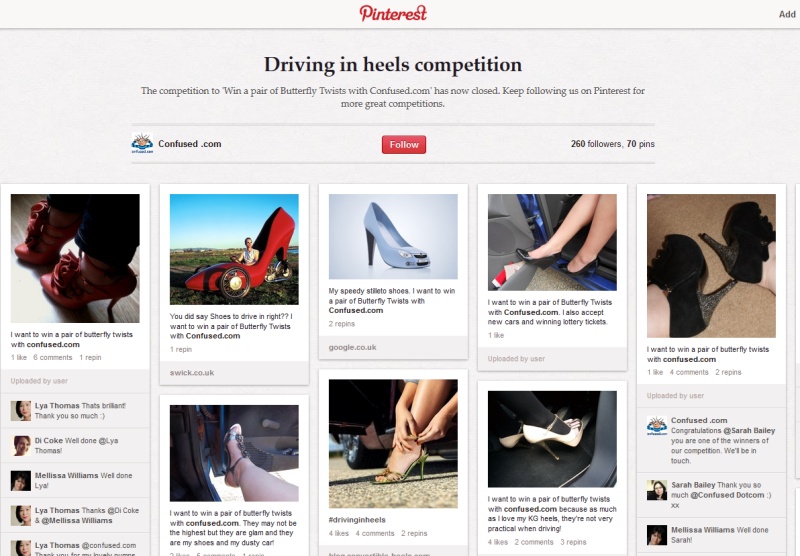Click Mellissa Williams' avatar next to 'Well done Sarah'

[x=657, y=535]
